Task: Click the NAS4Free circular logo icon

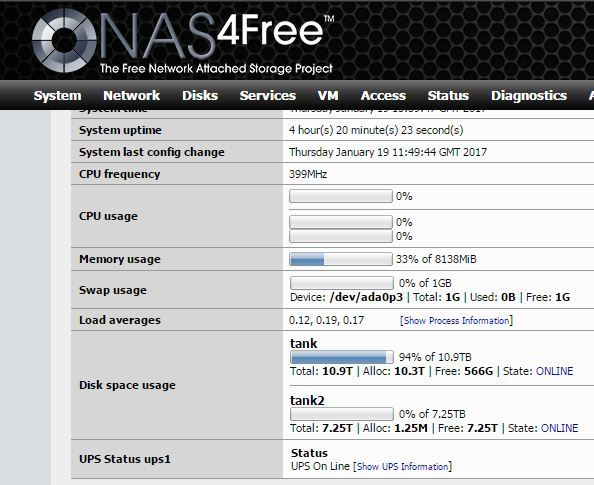Action: click(64, 41)
